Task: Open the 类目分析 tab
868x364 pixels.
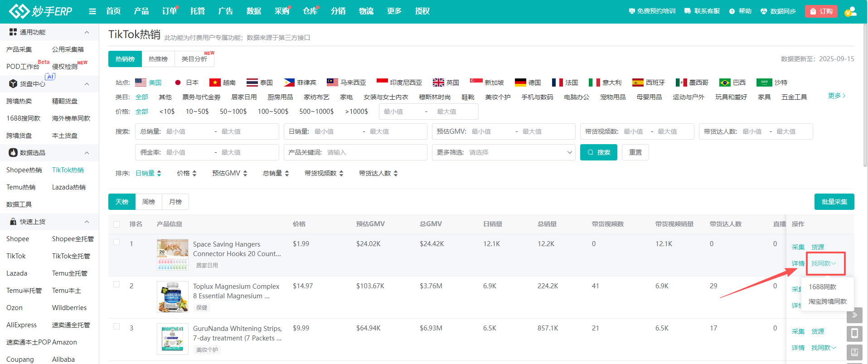Action: pos(194,59)
